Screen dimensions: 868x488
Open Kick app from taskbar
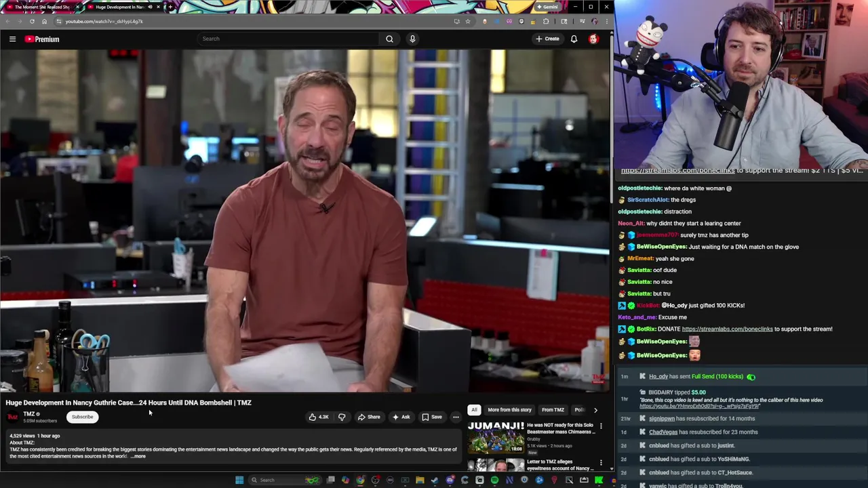coord(598,480)
